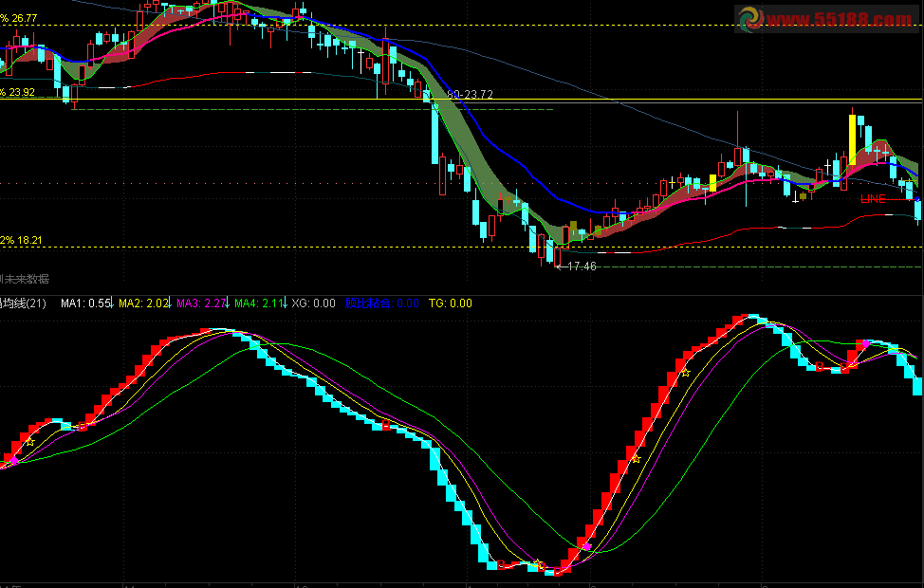This screenshot has width=924, height=588.
Task: Click the 17.46 low price marker
Action: (581, 266)
